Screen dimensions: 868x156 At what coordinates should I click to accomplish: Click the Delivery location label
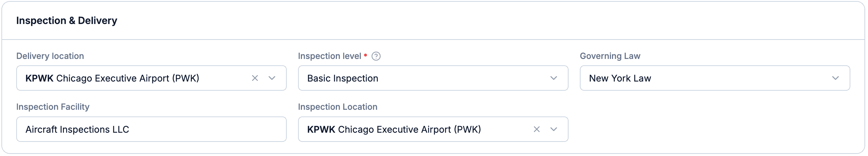pos(50,56)
